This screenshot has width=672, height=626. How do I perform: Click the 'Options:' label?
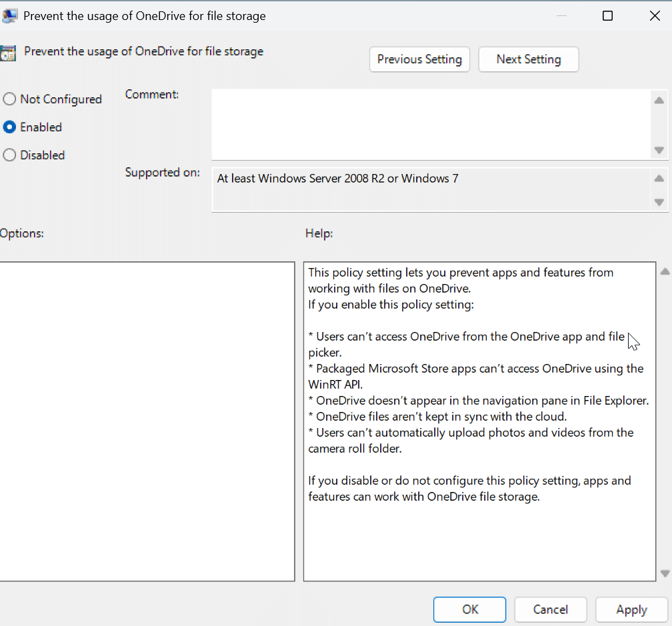[22, 233]
